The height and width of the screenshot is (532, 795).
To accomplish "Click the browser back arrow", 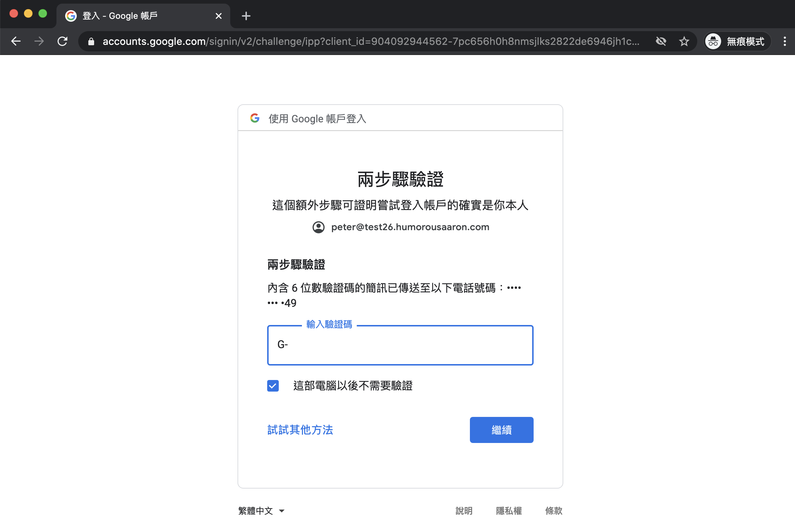I will [x=16, y=41].
